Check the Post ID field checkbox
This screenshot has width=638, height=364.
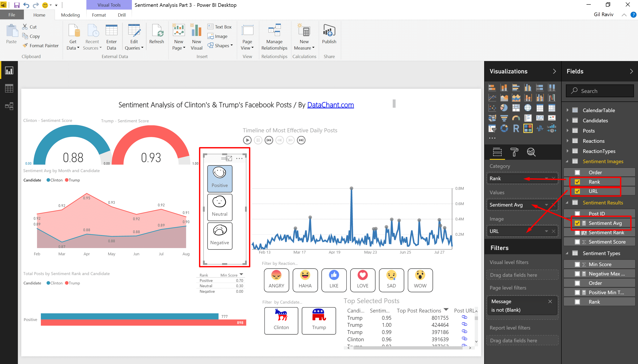577,214
